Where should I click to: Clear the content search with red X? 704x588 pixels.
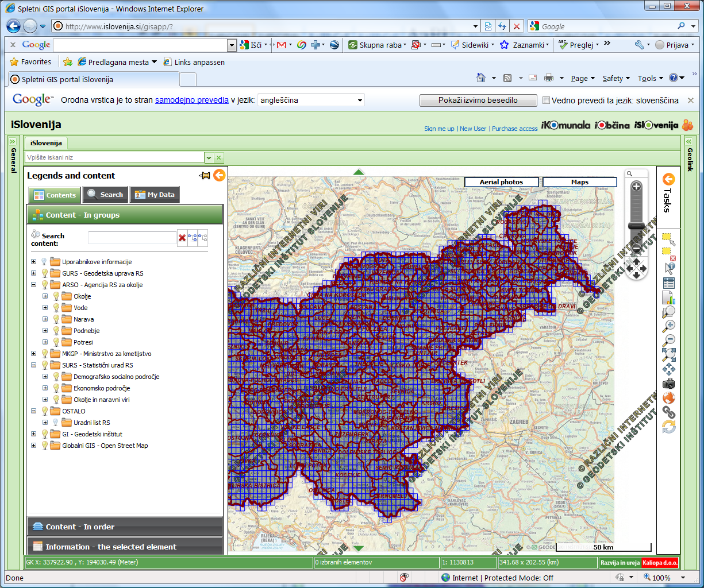tap(182, 238)
